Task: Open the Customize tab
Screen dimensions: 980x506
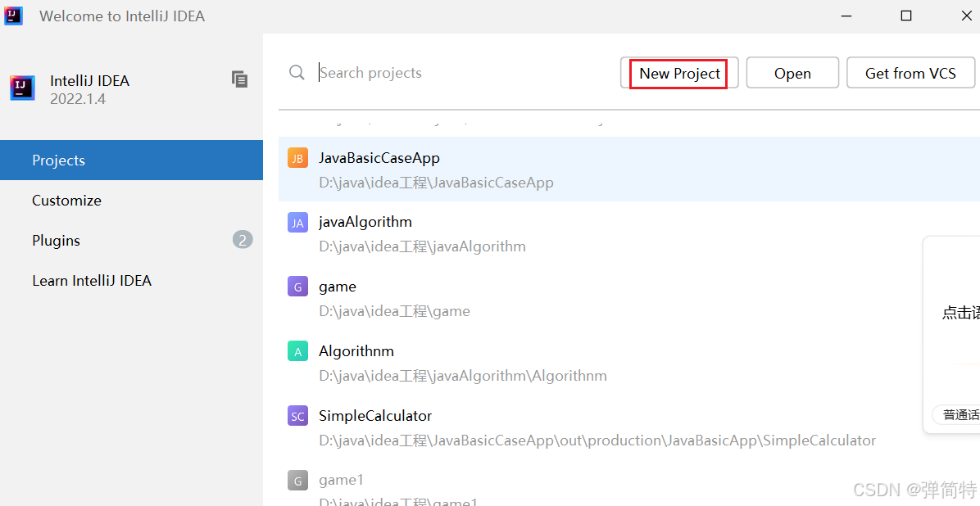Action: pyautogui.click(x=131, y=201)
